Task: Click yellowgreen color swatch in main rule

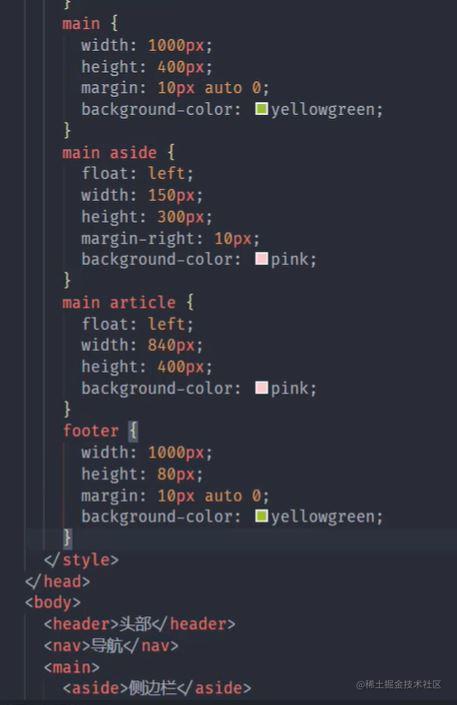Action: (x=261, y=108)
